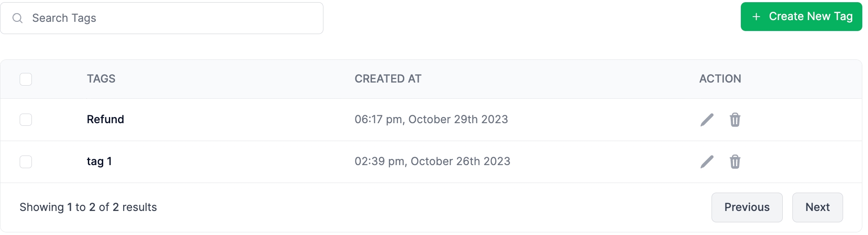Click the plus icon on Create New Tag

pyautogui.click(x=756, y=17)
